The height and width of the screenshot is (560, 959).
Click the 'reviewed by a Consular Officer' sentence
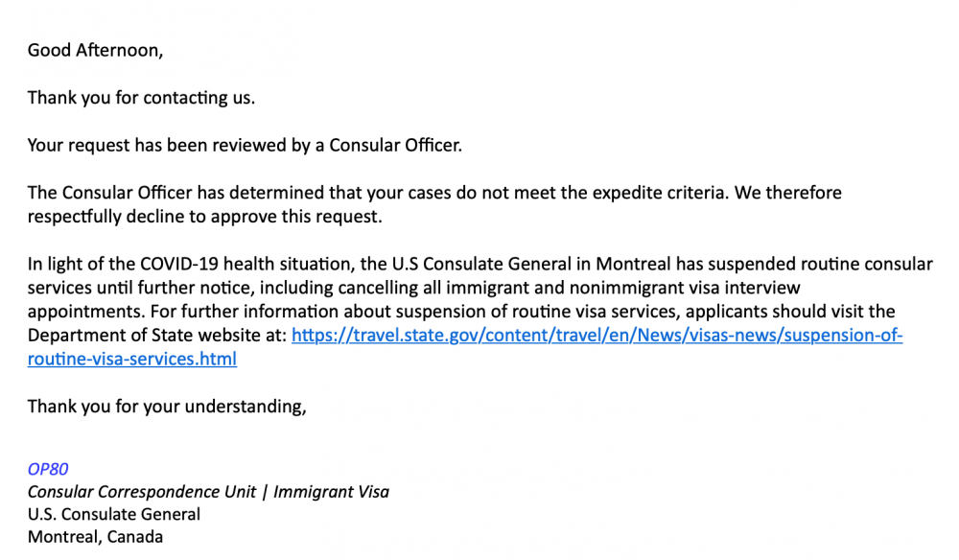tap(245, 146)
